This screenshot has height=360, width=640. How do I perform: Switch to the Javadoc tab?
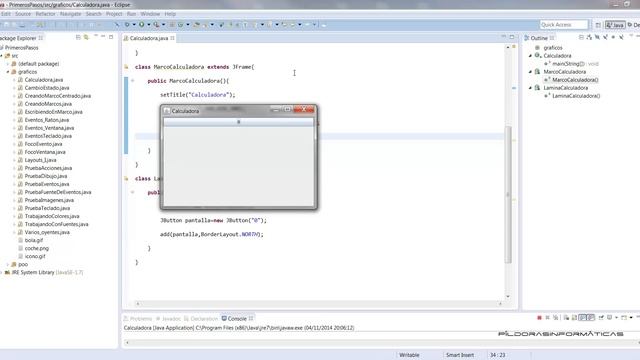(x=168, y=318)
